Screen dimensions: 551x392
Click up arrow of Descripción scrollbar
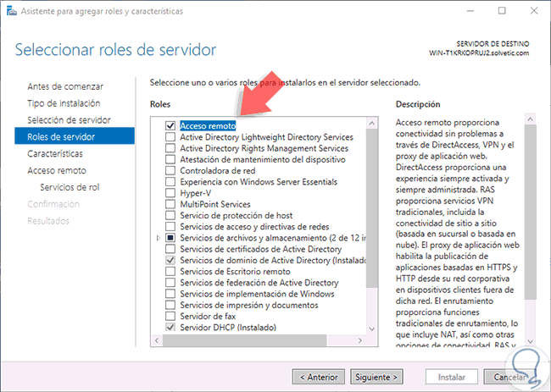click(x=531, y=119)
